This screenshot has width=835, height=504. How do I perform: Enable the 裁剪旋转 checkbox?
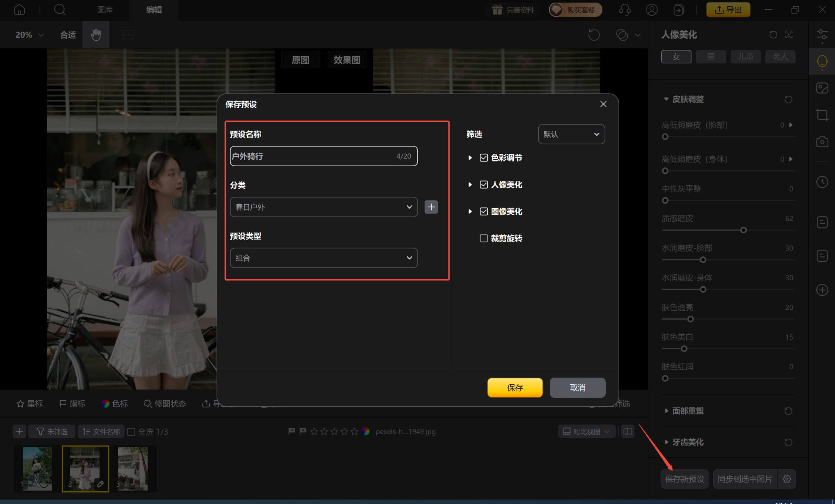coord(483,238)
